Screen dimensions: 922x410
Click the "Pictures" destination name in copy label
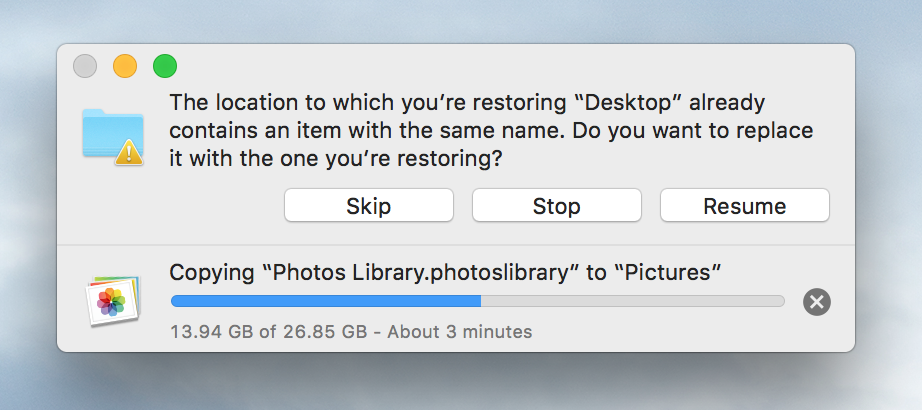[667, 273]
